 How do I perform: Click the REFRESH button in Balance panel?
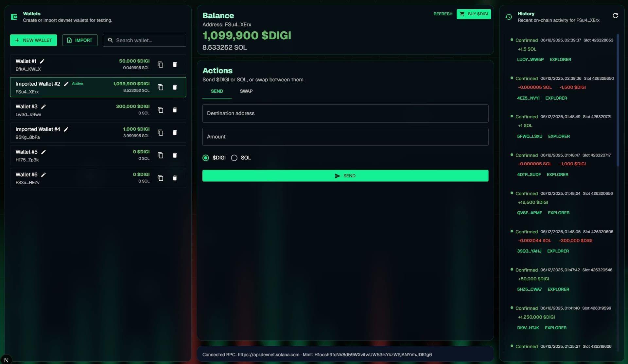tap(443, 14)
